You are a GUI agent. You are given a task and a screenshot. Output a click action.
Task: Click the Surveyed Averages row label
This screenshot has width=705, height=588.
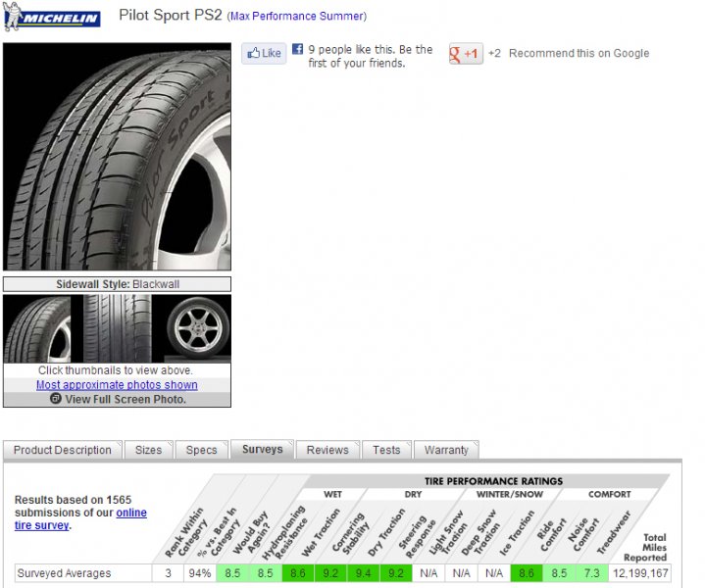(x=64, y=573)
